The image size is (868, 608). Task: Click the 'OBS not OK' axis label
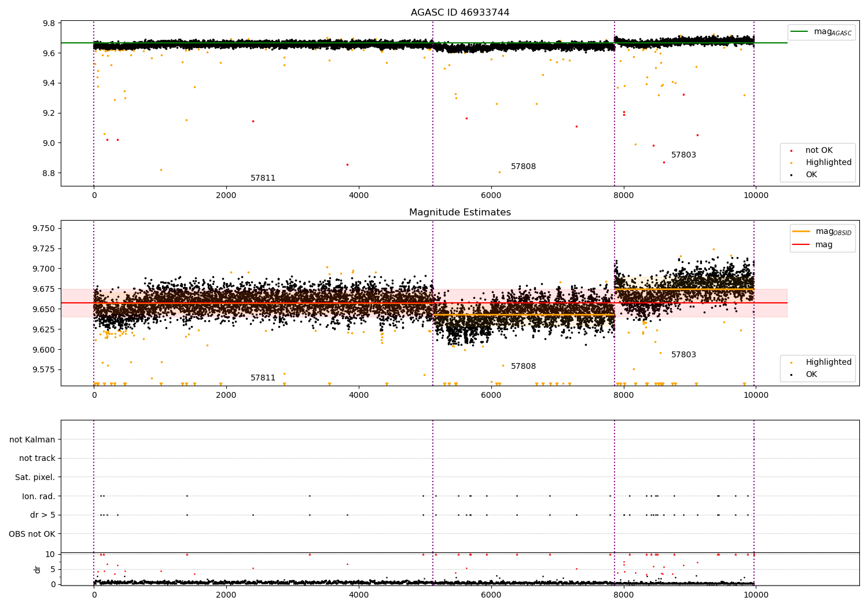32,534
